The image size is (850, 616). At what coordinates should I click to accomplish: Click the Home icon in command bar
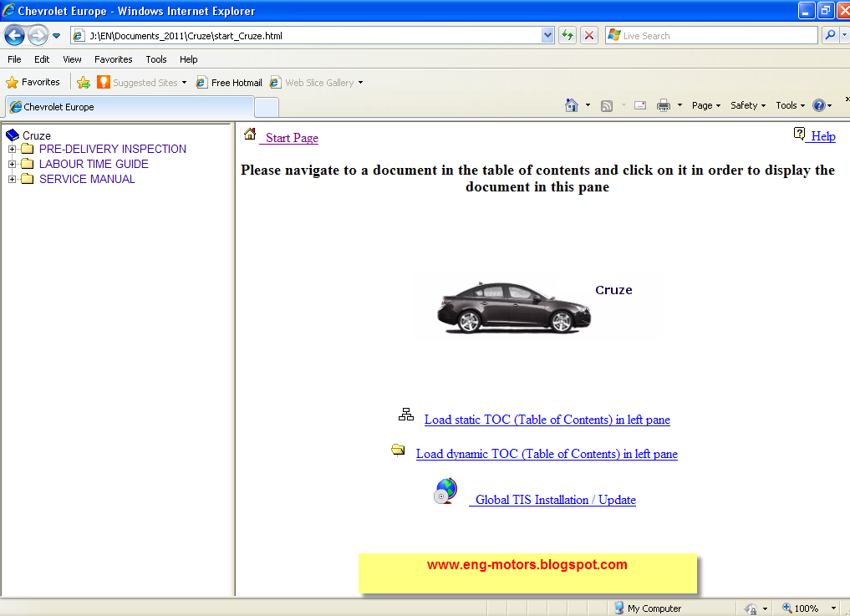pos(572,105)
